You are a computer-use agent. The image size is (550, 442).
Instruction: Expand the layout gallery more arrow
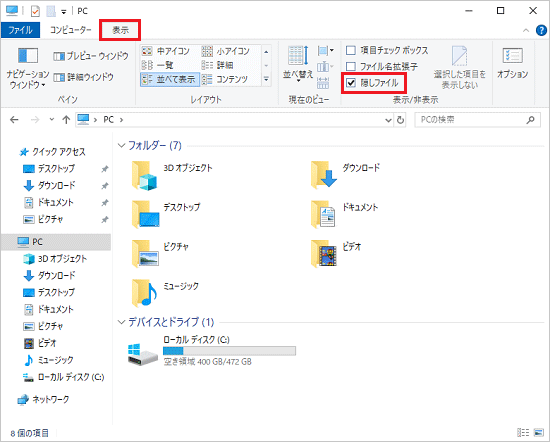266,79
